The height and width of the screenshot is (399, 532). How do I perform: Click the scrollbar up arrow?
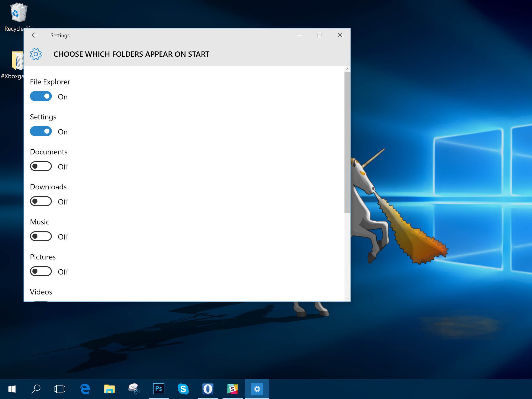coord(347,69)
